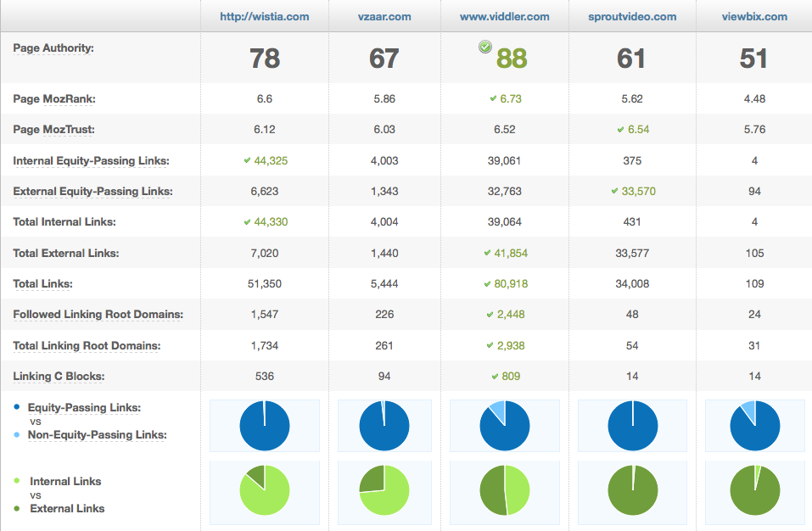The height and width of the screenshot is (531, 812).
Task: Click the Total Linking Root Domains label
Action: (87, 346)
